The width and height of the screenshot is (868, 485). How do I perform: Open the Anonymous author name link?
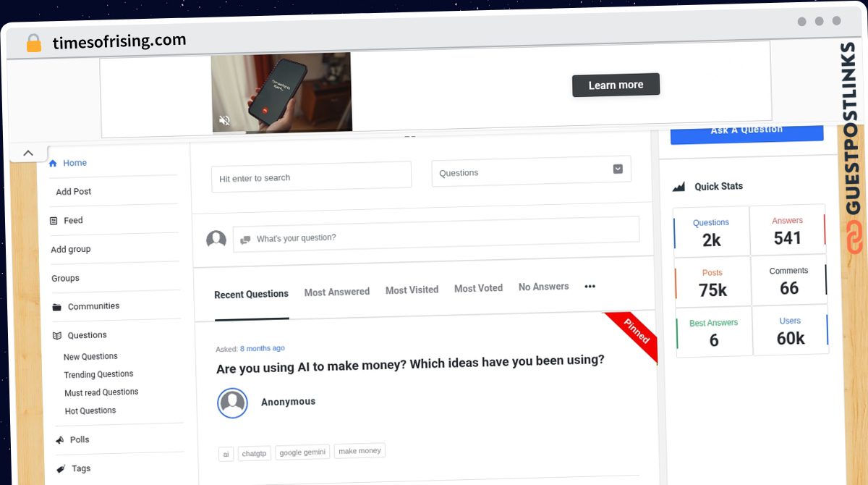tap(288, 402)
